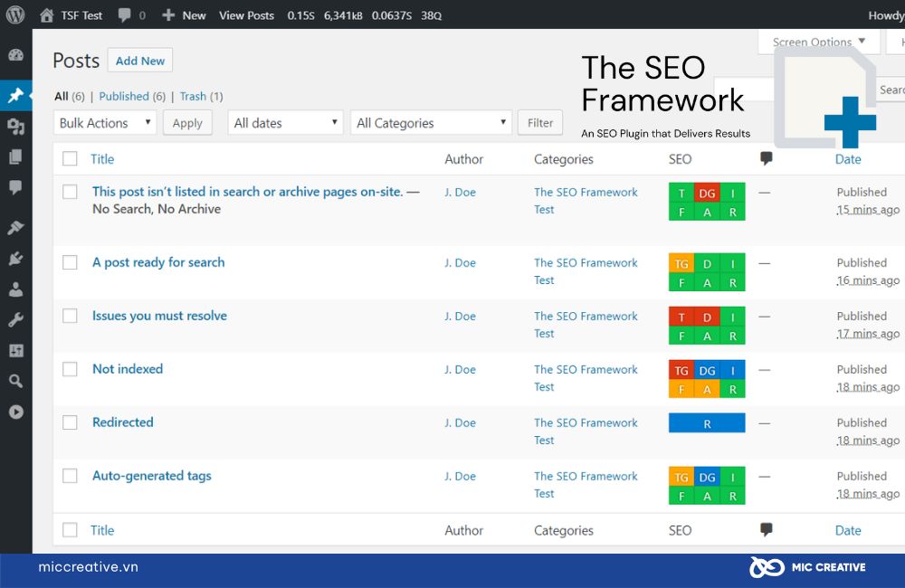Click the Filter button
The height and width of the screenshot is (588, 905).
click(x=540, y=122)
